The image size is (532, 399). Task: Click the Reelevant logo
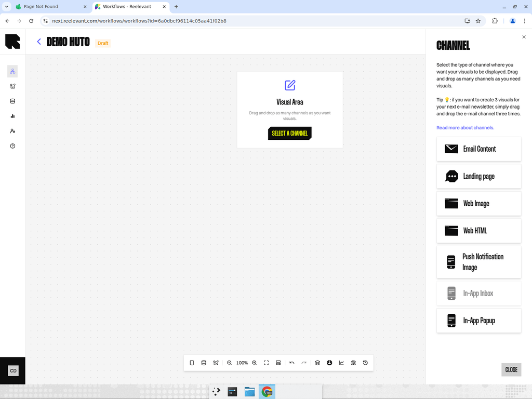12,42
